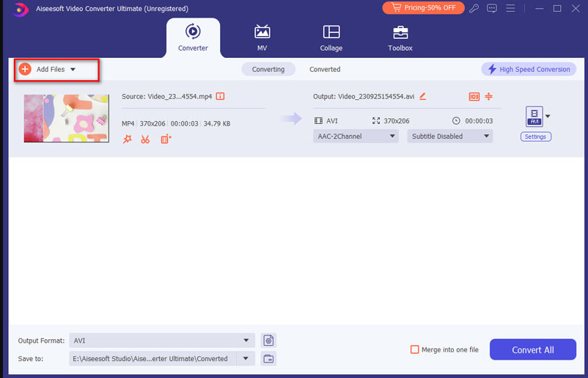Image resolution: width=588 pixels, height=378 pixels.
Task: Open the feedback chat icon
Action: click(x=492, y=8)
